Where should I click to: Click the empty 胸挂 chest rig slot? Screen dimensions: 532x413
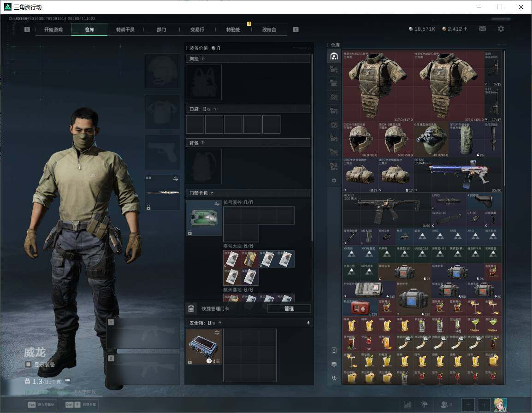pos(204,82)
